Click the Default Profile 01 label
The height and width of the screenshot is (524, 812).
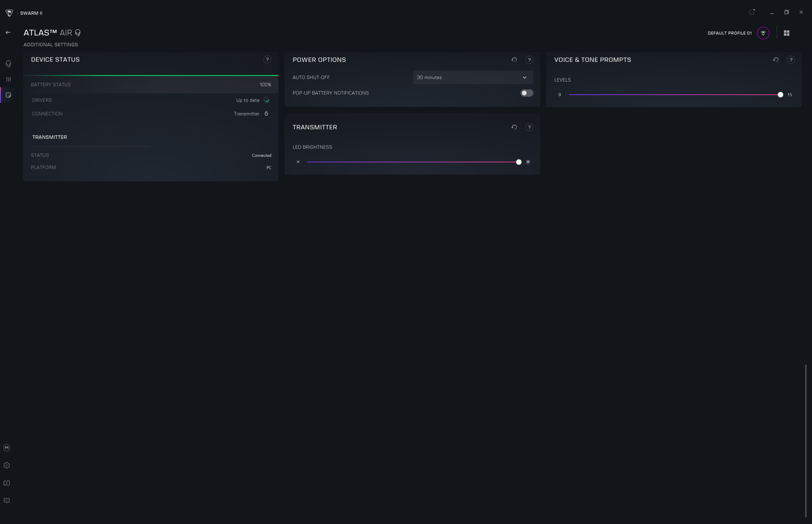(x=730, y=33)
